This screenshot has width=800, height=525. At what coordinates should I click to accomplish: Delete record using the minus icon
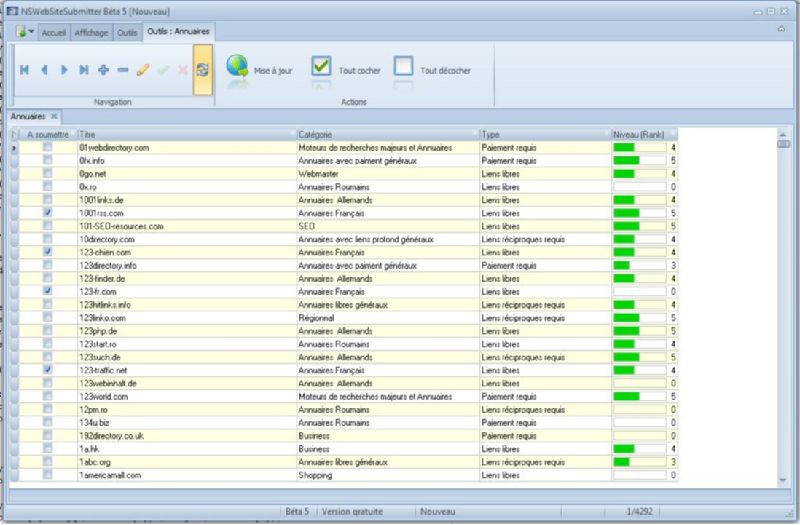(x=123, y=70)
